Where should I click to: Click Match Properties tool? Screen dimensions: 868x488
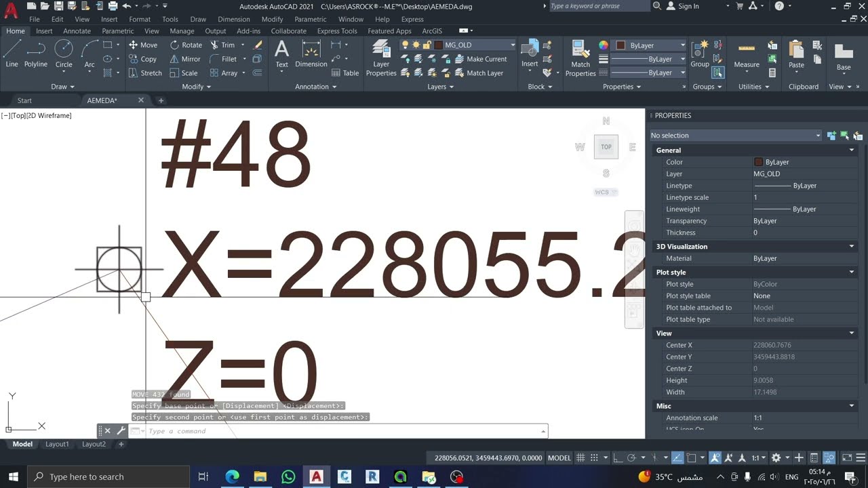point(580,58)
